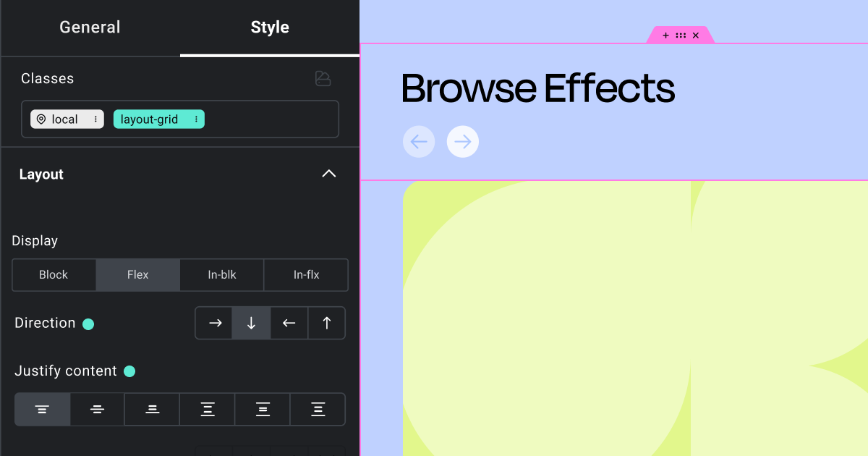This screenshot has height=456, width=868.
Task: Select the downward flex direction arrow
Action: (251, 323)
